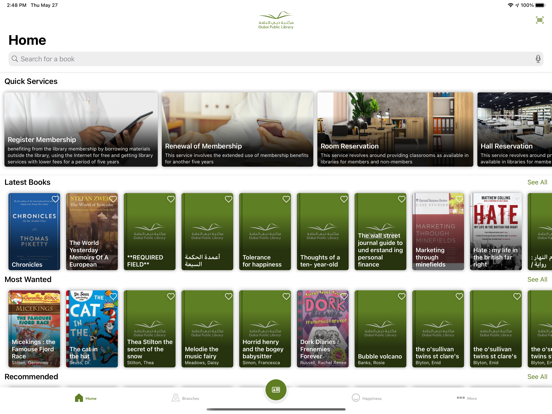Open the More tab
Viewport: 552px width, 414px height.
click(467, 398)
